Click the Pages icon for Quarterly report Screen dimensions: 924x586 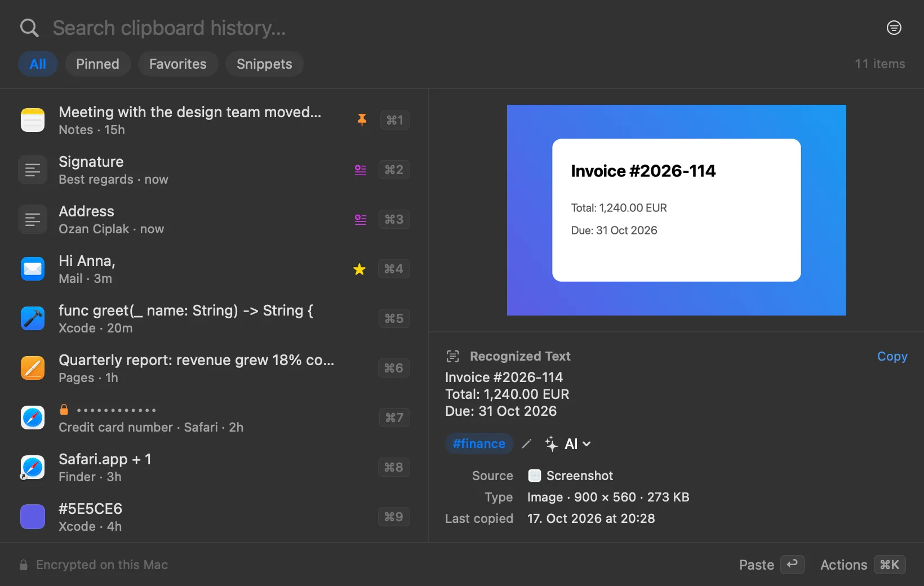point(33,368)
